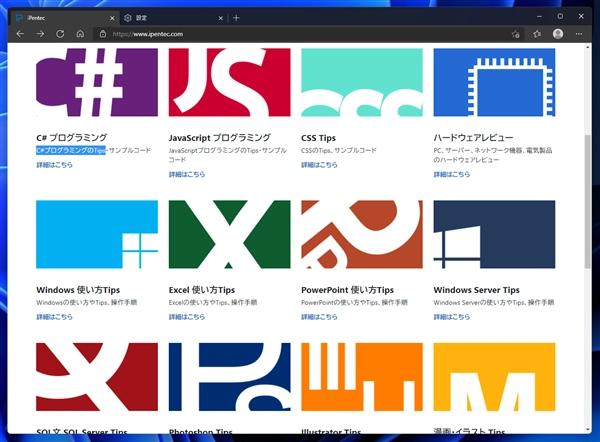
Task: Reload the page with refresh icon
Action: [60, 34]
